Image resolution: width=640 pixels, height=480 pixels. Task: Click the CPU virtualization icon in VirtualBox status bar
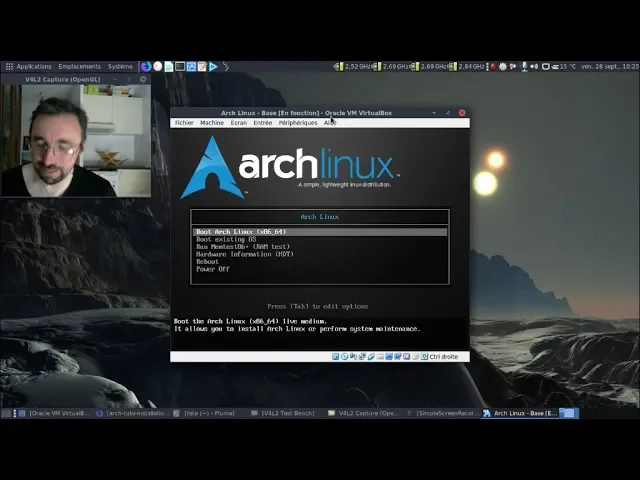(407, 357)
